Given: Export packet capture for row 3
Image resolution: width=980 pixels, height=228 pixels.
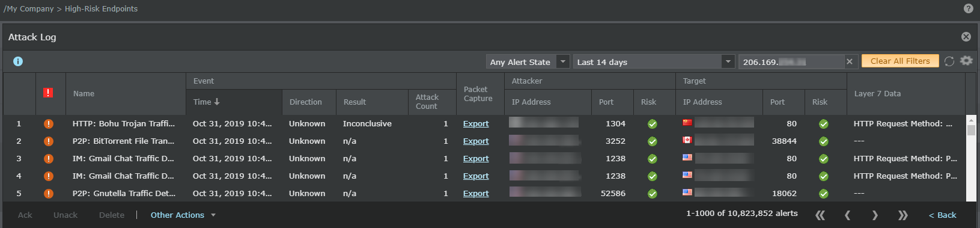Looking at the screenshot, I should 476,158.
